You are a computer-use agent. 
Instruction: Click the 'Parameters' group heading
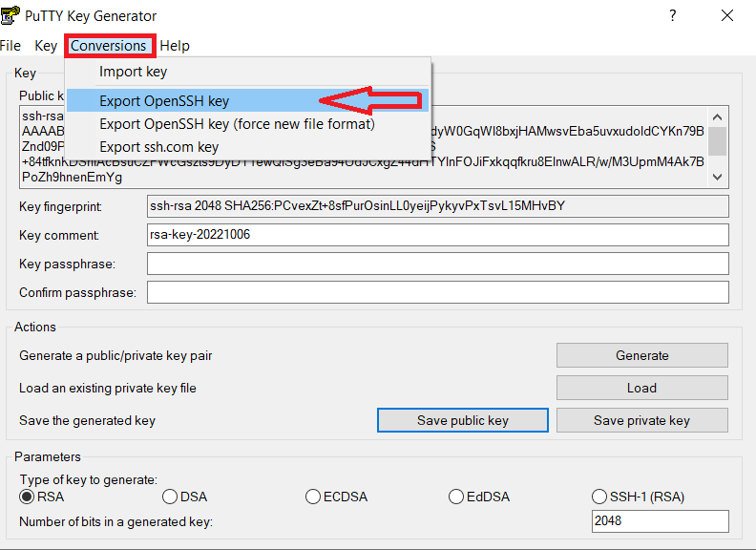[48, 456]
